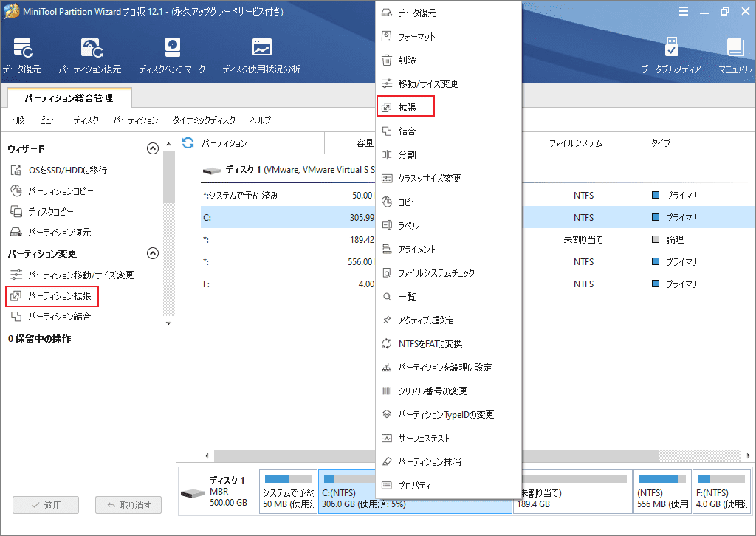Refresh the partition list icon
The height and width of the screenshot is (536, 756).
click(188, 142)
